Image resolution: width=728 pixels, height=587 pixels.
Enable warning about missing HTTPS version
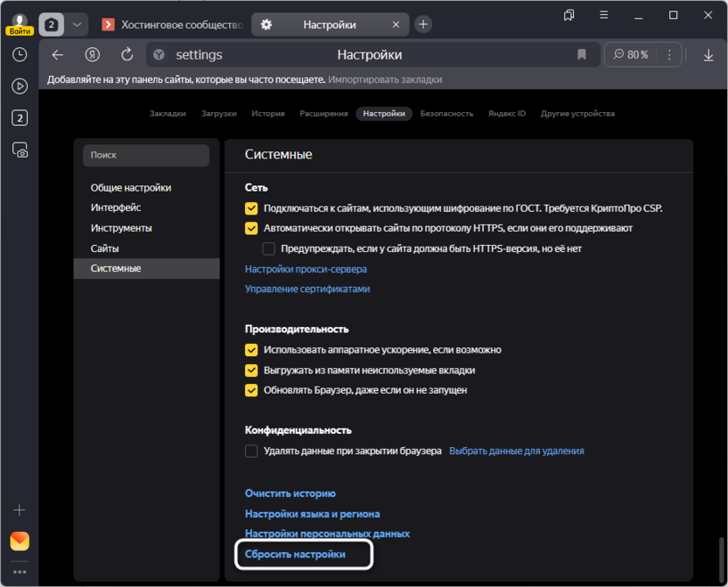(269, 248)
